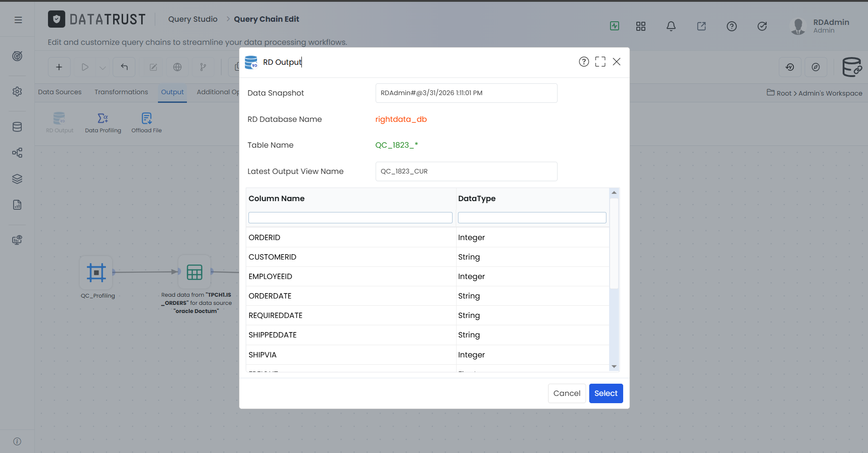Open the workflow nodes icon in the left sidebar
The image size is (868, 453).
pyautogui.click(x=17, y=153)
